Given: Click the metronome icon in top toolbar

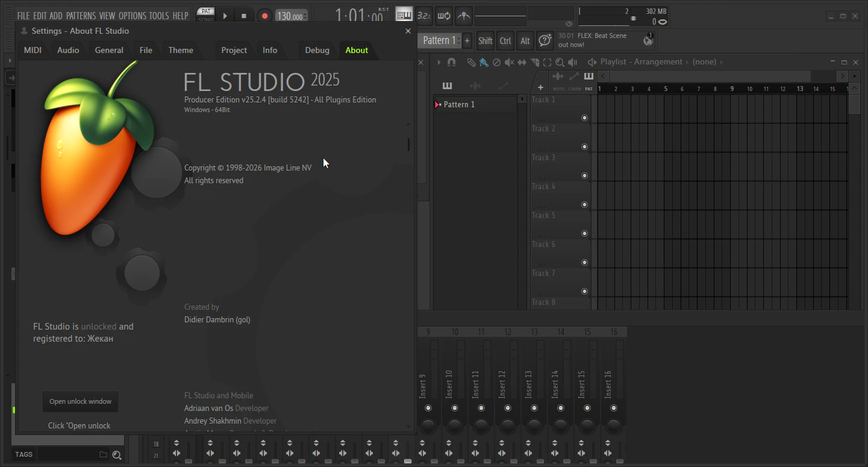Looking at the screenshot, I should click(463, 16).
